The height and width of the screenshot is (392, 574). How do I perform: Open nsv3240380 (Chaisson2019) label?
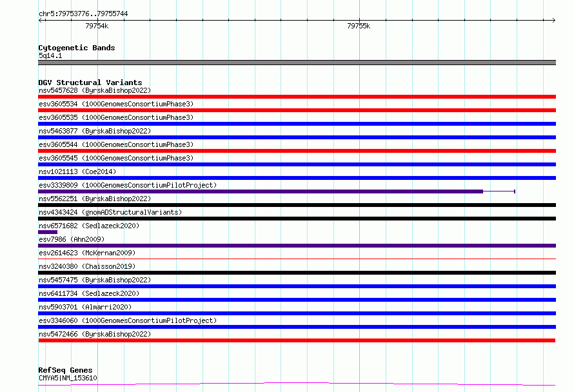(87, 266)
